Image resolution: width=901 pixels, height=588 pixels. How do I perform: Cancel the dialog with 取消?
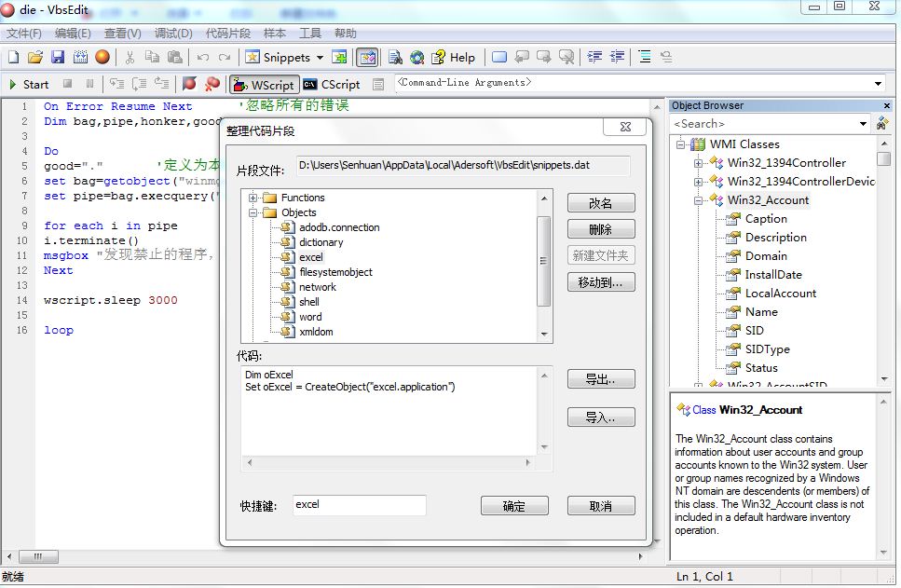tap(601, 506)
